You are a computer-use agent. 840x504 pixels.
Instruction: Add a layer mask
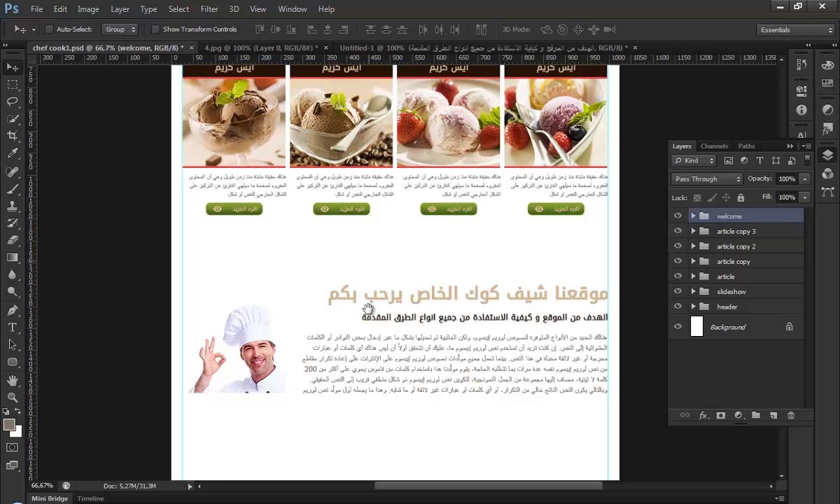[x=721, y=415]
